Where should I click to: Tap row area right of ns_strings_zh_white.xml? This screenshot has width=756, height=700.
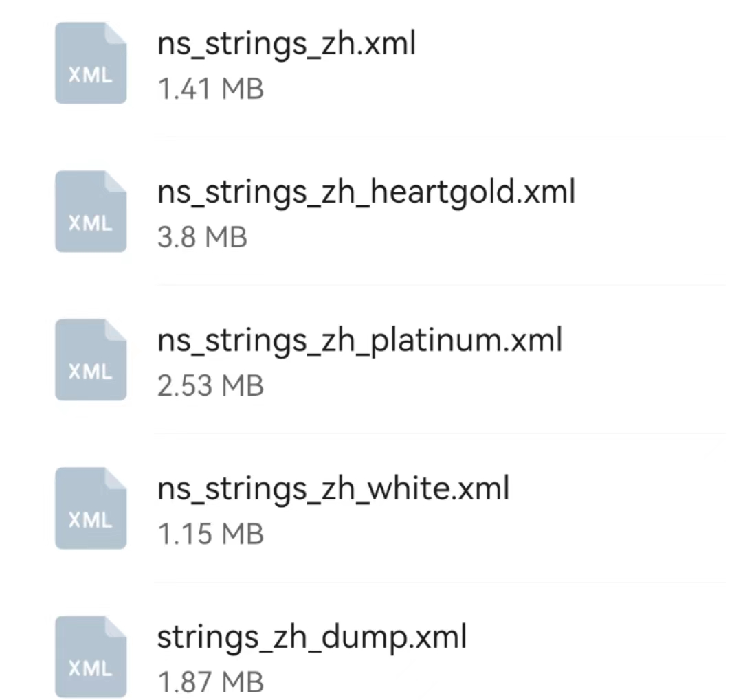619,508
